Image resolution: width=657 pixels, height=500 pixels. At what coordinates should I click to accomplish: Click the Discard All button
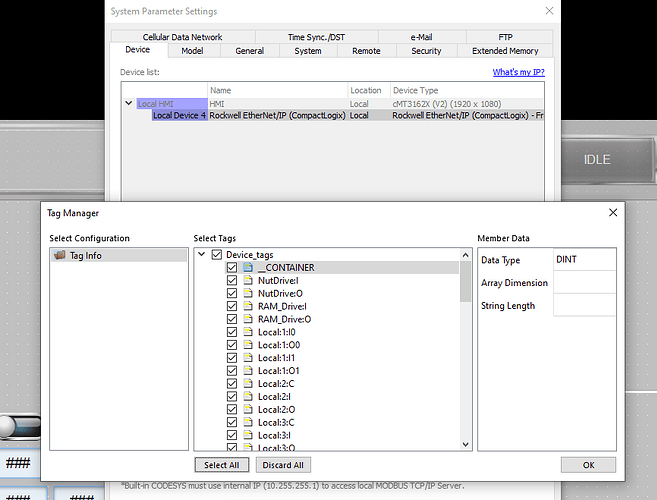pos(284,465)
